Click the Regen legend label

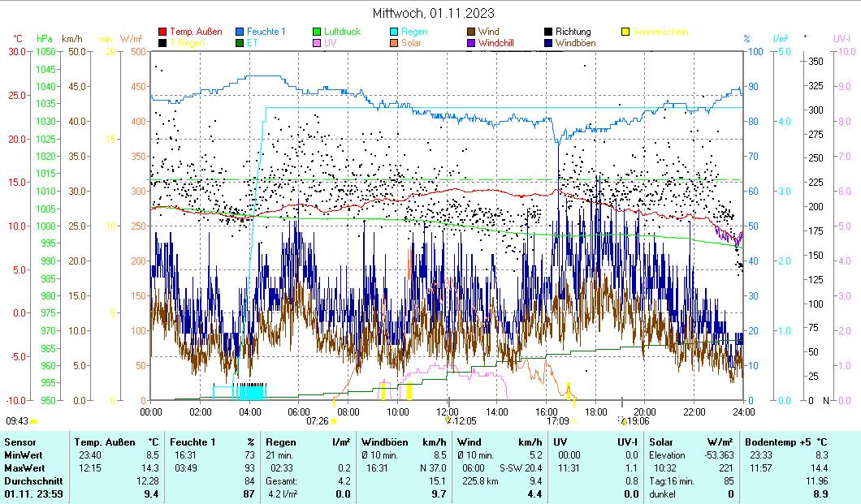pos(414,32)
